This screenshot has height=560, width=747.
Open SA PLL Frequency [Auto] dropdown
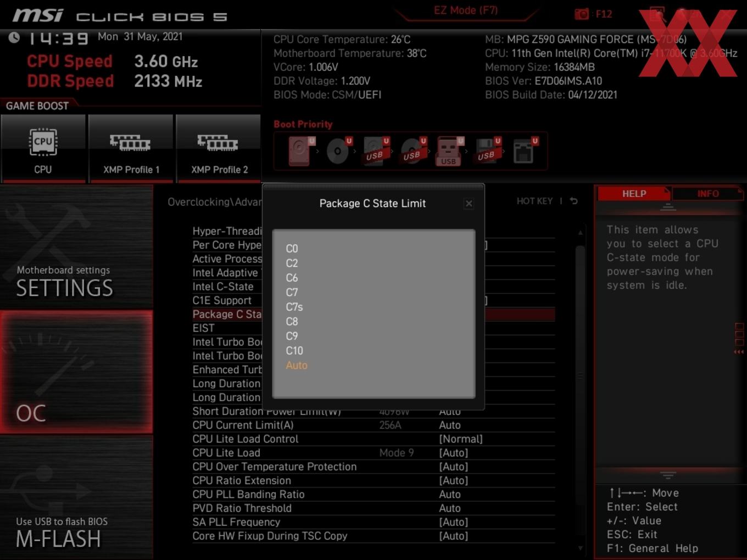(454, 522)
